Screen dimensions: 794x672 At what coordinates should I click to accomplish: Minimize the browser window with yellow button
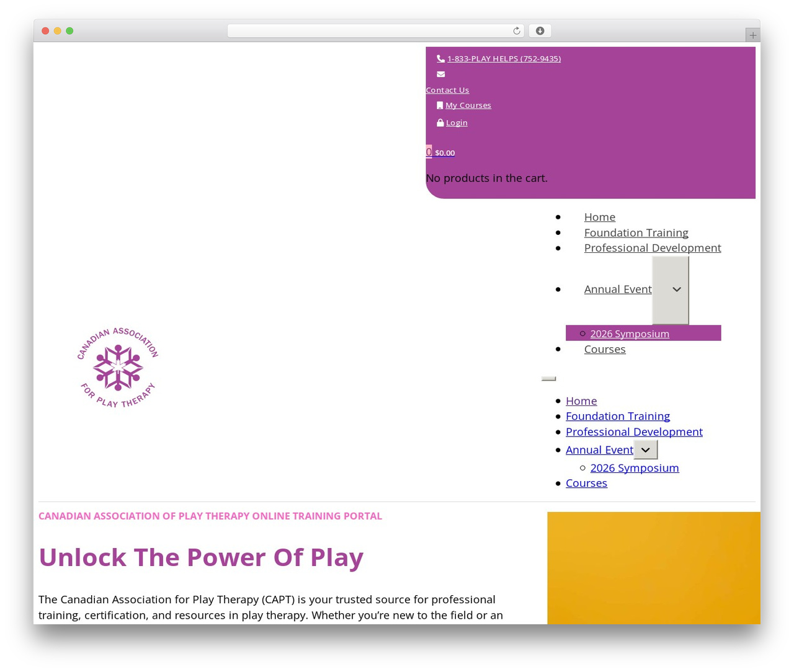click(58, 31)
